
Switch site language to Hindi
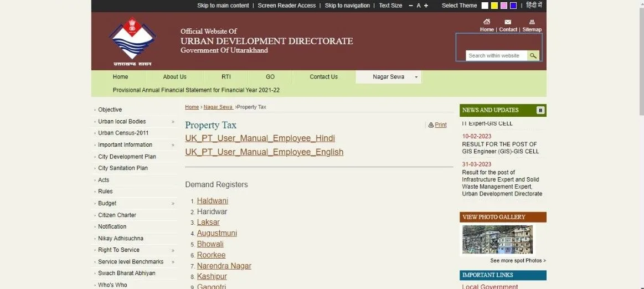coord(534,6)
